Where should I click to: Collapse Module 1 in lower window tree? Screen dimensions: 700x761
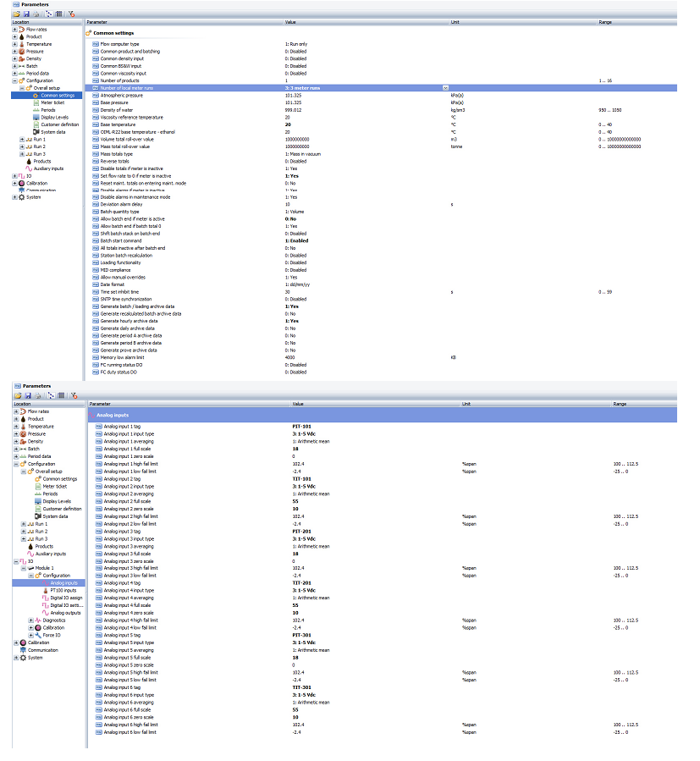click(x=24, y=568)
